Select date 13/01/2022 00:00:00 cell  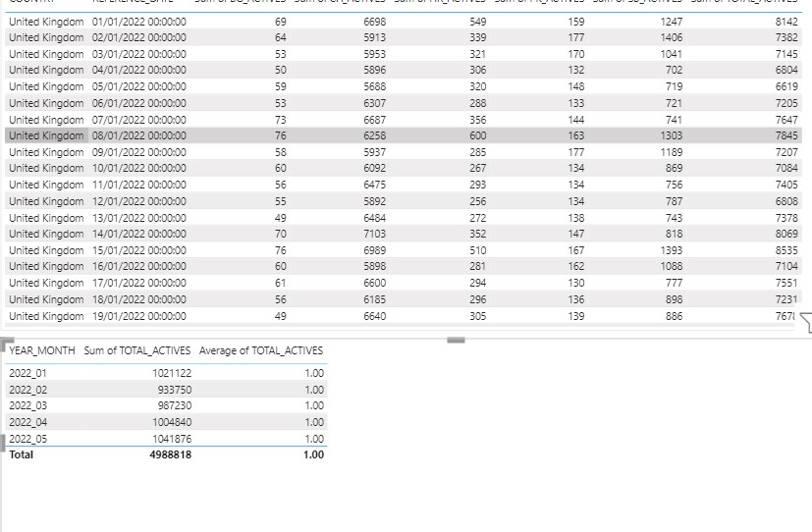point(139,218)
